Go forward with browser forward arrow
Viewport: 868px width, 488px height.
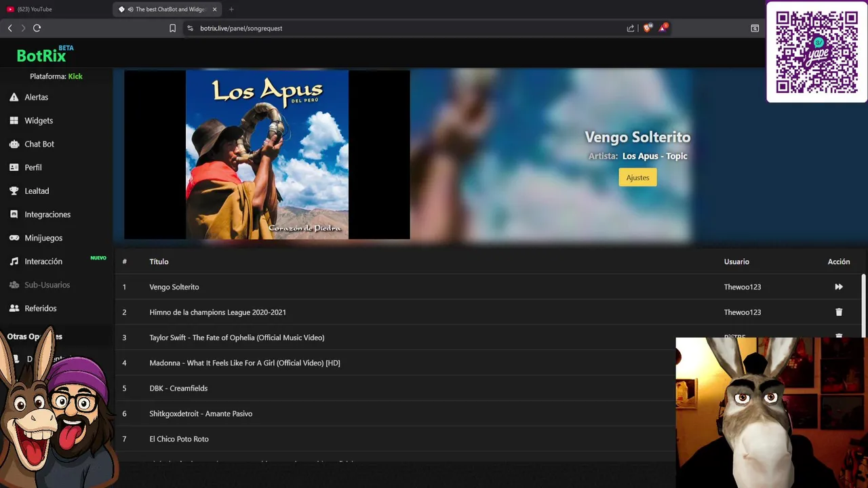(x=22, y=28)
